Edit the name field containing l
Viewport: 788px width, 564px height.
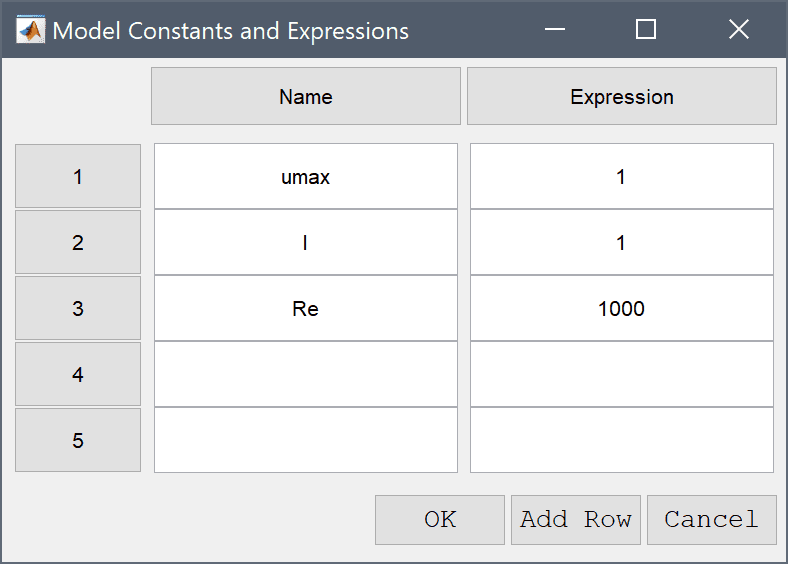click(306, 242)
